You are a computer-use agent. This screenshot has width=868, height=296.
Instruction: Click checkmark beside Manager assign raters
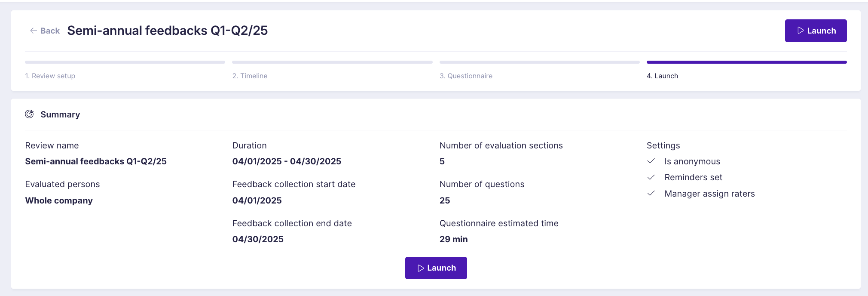pyautogui.click(x=651, y=194)
